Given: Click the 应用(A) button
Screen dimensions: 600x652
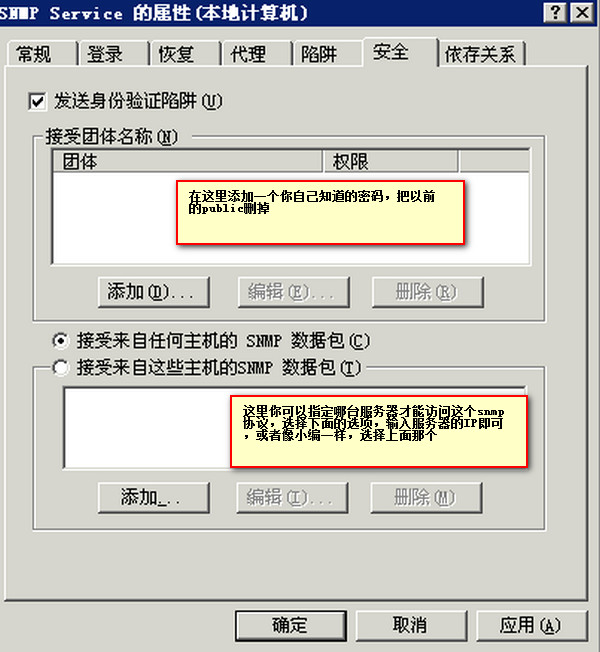Looking at the screenshot, I should pyautogui.click(x=531, y=625).
